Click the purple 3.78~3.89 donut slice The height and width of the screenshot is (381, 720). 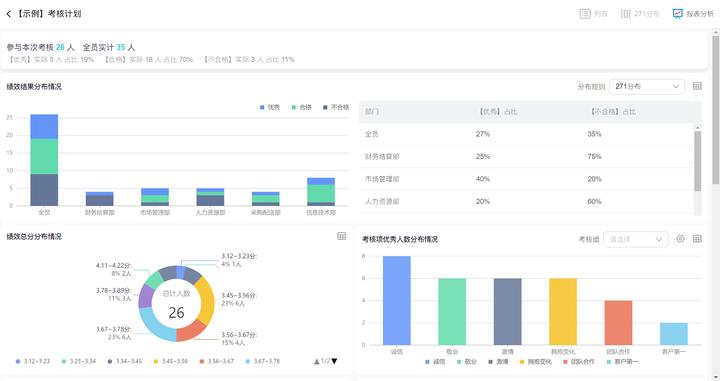pos(145,296)
